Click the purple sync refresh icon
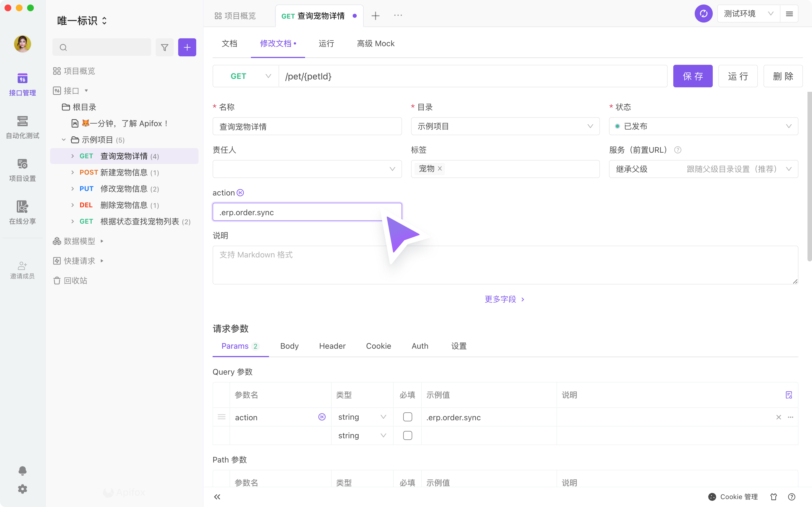The height and width of the screenshot is (507, 812). point(703,14)
